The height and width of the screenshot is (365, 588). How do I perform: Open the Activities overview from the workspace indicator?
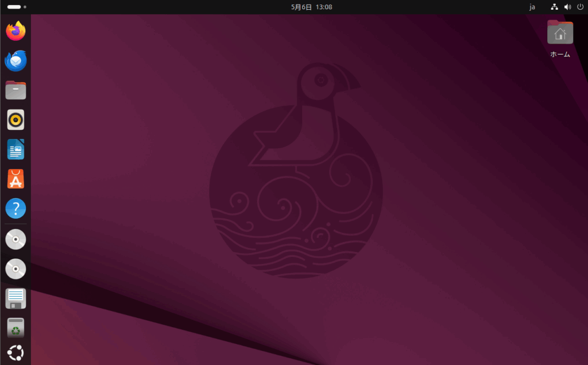click(x=17, y=7)
